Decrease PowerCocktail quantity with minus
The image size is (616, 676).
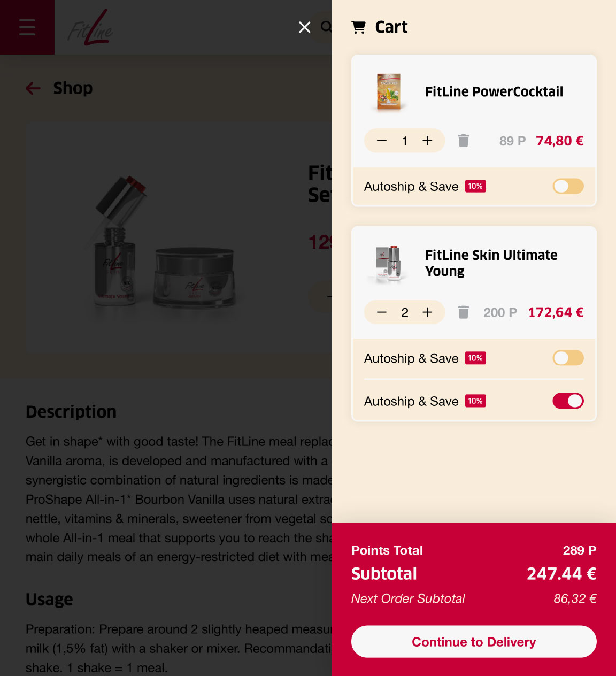point(382,141)
